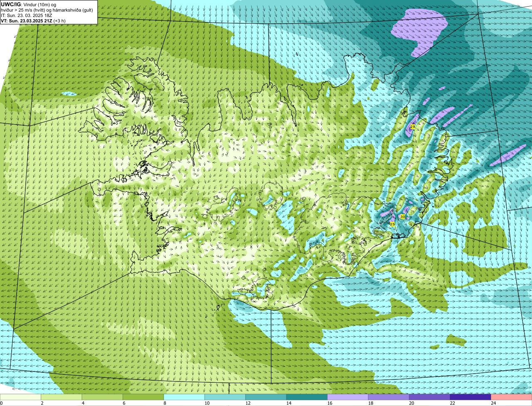Click the 2–4 m/s light yellow-green legend swatch
This screenshot has height=406, width=532.
(x=62, y=397)
